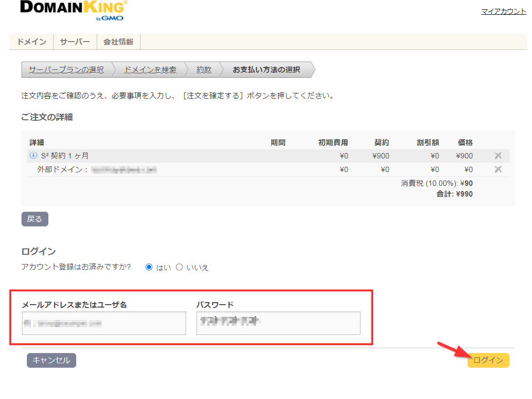Remove the 外部ドメイン line item
This screenshot has height=399, width=532.
click(x=498, y=170)
